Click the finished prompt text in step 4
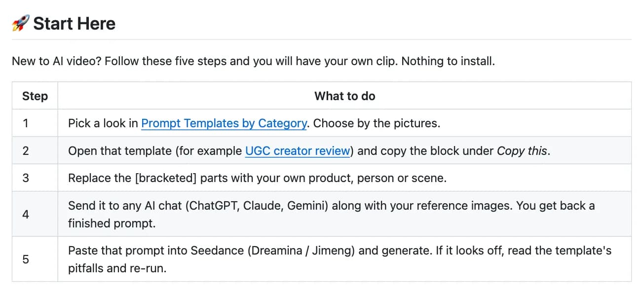This screenshot has width=644, height=294. click(112, 223)
